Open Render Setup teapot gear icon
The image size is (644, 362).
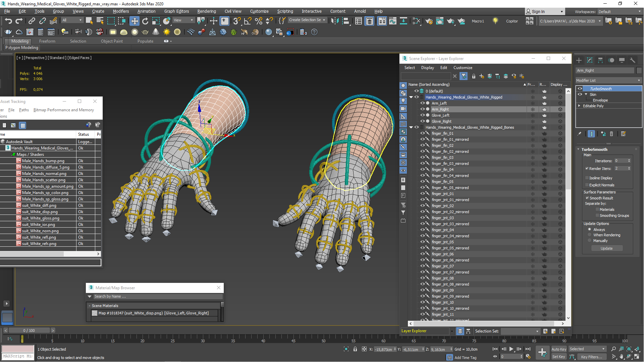[x=429, y=21]
